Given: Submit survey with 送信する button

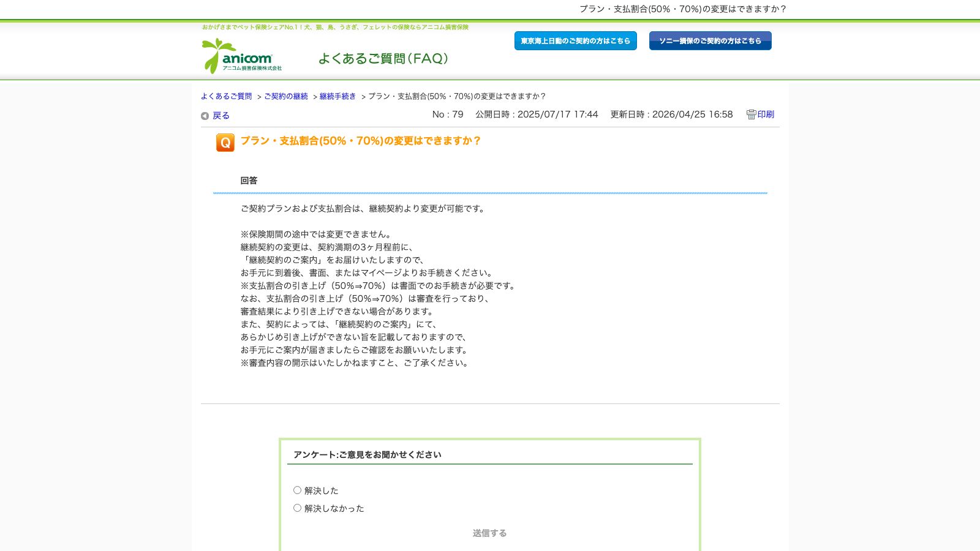Looking at the screenshot, I should [x=489, y=533].
